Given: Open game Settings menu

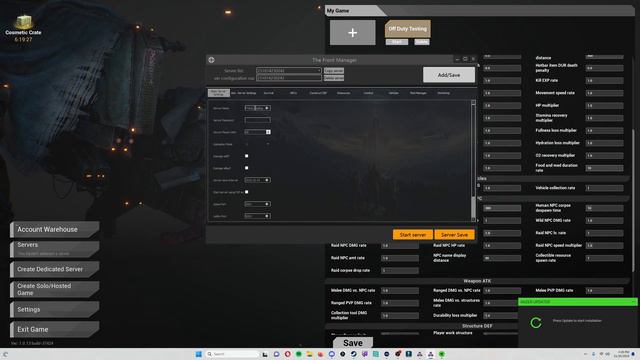Looking at the screenshot, I should [x=55, y=309].
